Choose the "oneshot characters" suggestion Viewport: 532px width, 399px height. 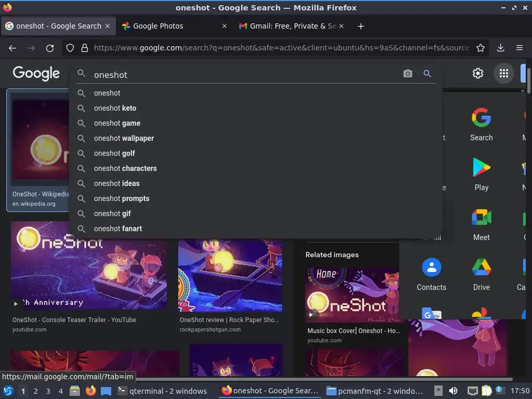point(256,168)
